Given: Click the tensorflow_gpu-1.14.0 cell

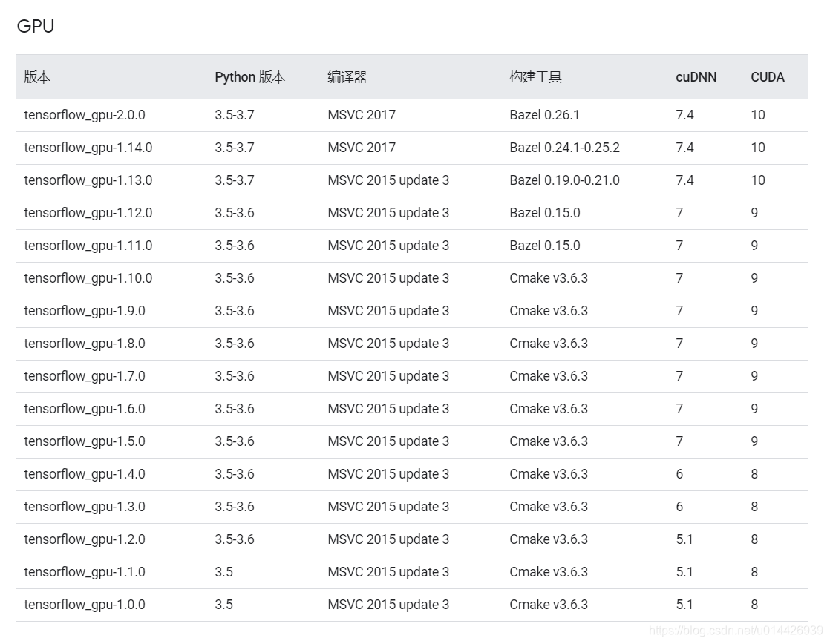Looking at the screenshot, I should pos(88,148).
